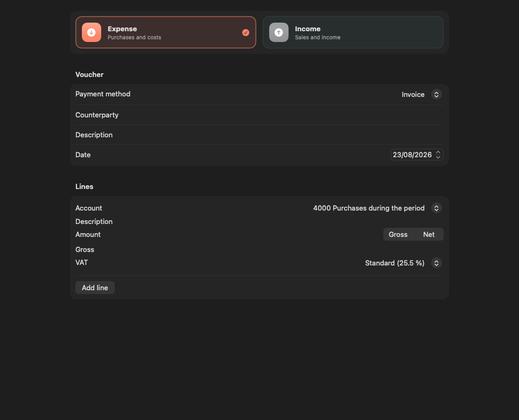Screen dimensions: 519x420
Task: Click the Add line button
Action: pos(95,288)
